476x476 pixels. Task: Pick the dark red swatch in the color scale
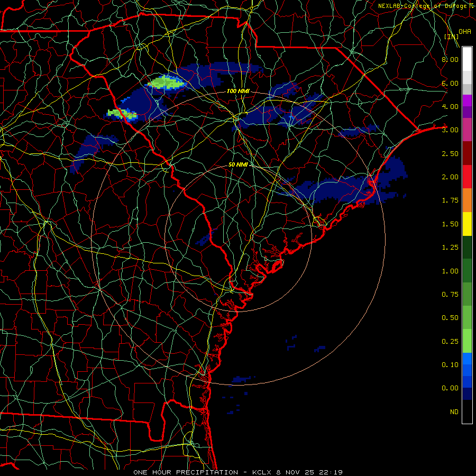point(467,153)
